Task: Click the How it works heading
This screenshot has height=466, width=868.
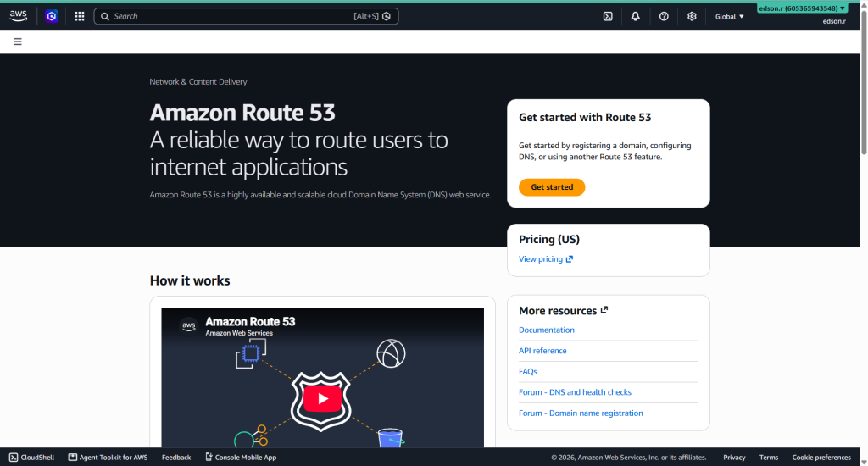Action: (190, 280)
